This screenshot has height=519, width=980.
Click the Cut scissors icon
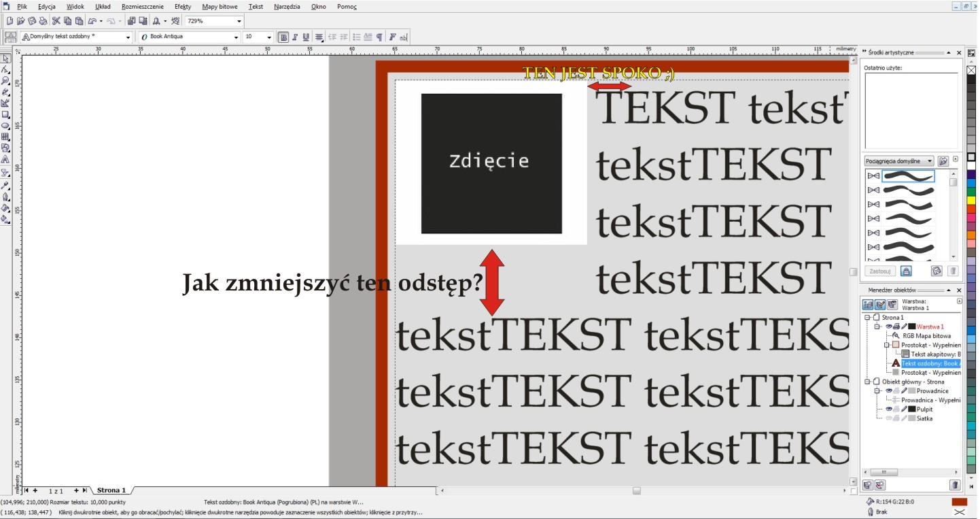[56, 21]
